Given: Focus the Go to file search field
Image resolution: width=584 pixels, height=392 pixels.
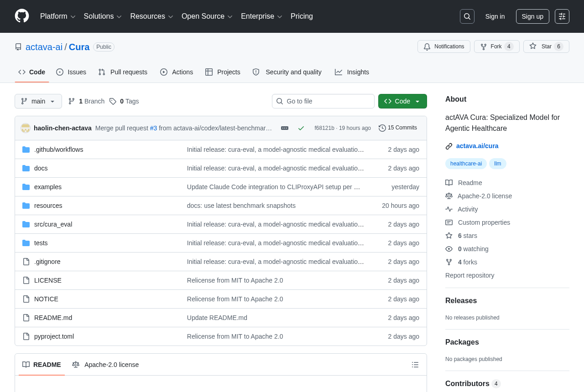Looking at the screenshot, I should click(323, 101).
